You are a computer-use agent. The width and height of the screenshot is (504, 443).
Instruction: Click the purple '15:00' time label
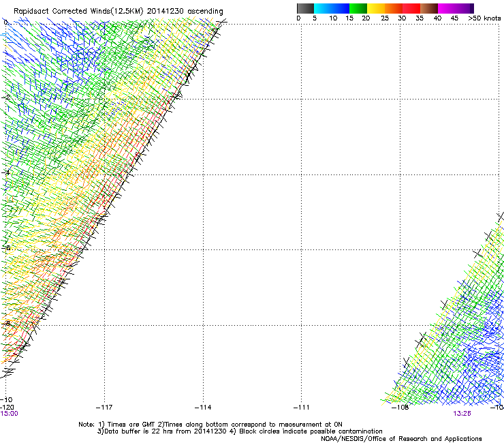[x=9, y=414]
